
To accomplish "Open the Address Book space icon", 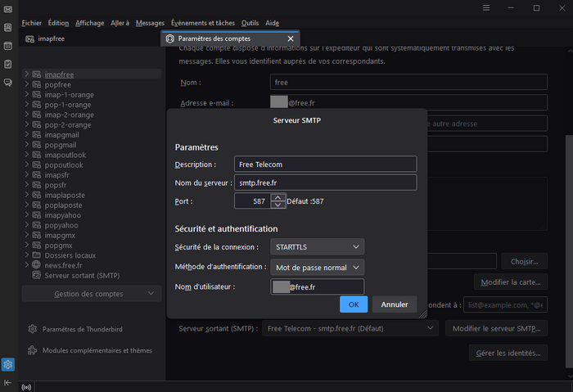I will click(7, 28).
